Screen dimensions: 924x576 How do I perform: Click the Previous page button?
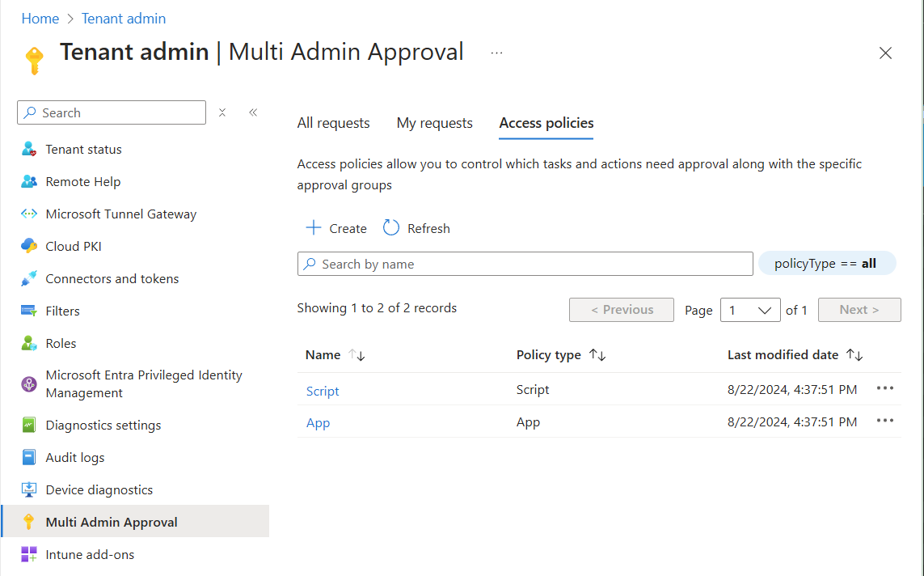coord(621,310)
